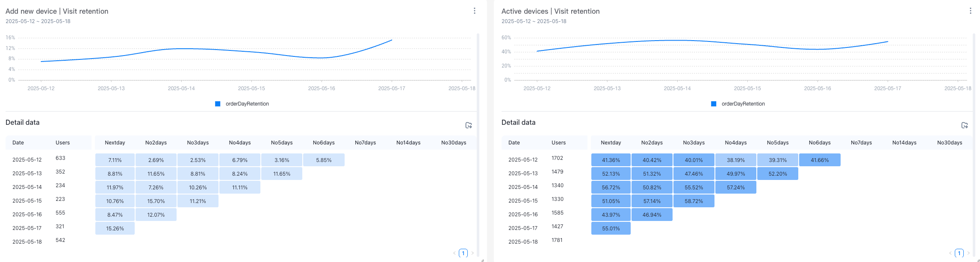980x262 pixels.
Task: Click the 2025-05-12 date row in Add new device table
Action: pyautogui.click(x=27, y=160)
